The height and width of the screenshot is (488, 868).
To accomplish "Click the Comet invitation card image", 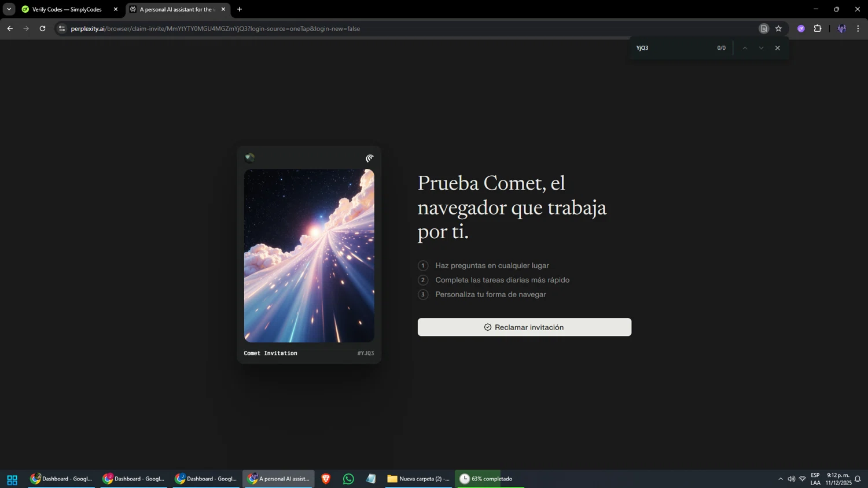I will pyautogui.click(x=309, y=256).
